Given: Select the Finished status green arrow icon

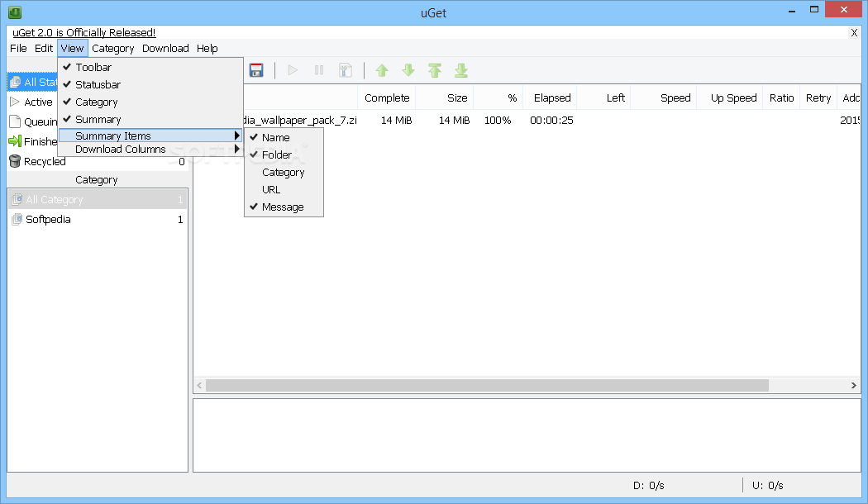Looking at the screenshot, I should pyautogui.click(x=15, y=141).
